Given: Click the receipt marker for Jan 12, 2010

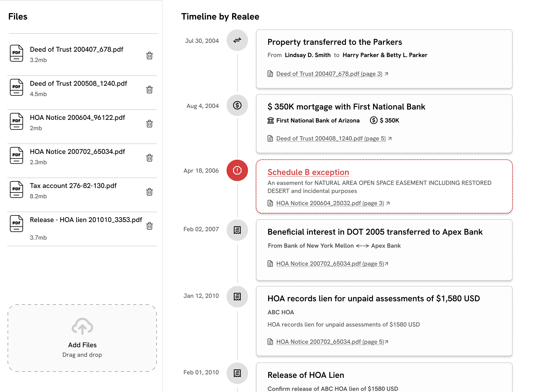Looking at the screenshot, I should pyautogui.click(x=237, y=297).
